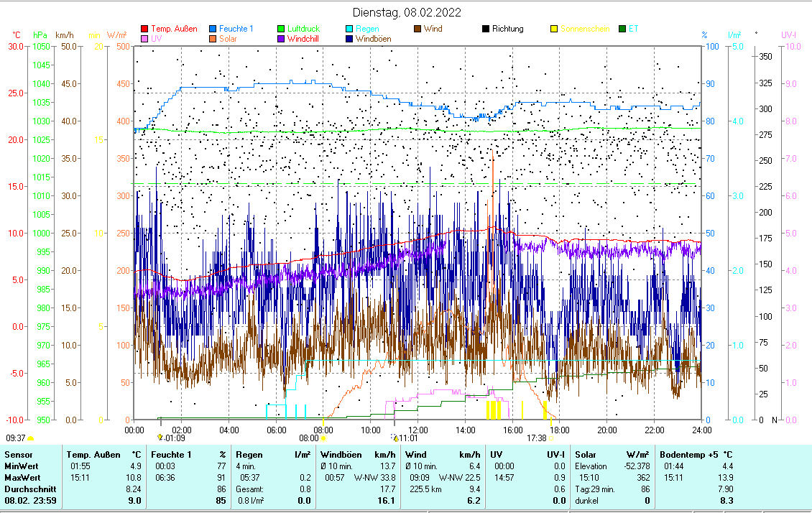Viewport: 812px width, 513px height.
Task: Click the pink UV legend square
Action: coord(144,39)
